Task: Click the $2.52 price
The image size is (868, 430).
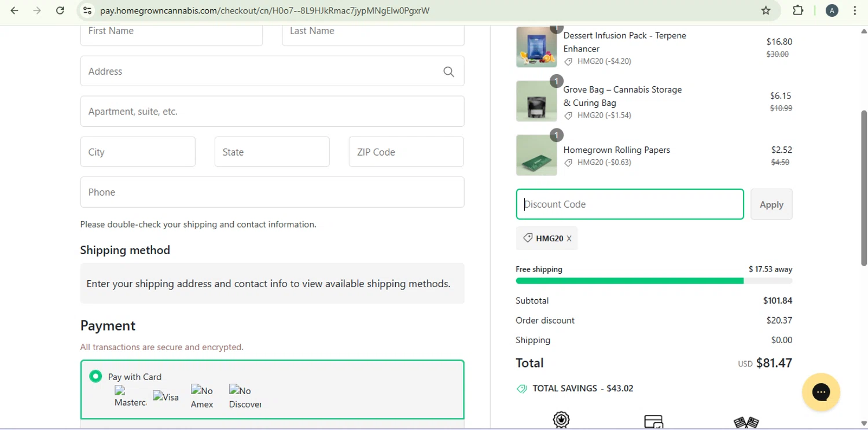Action: coord(782,150)
